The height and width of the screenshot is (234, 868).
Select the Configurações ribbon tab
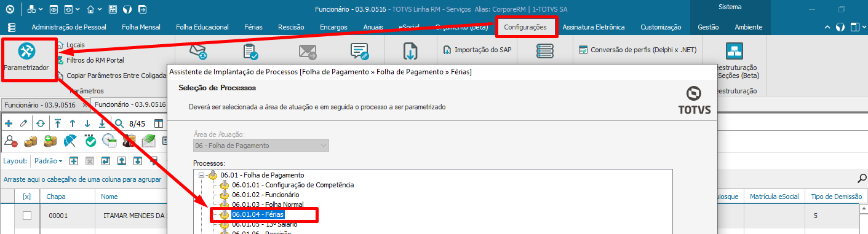tap(525, 27)
